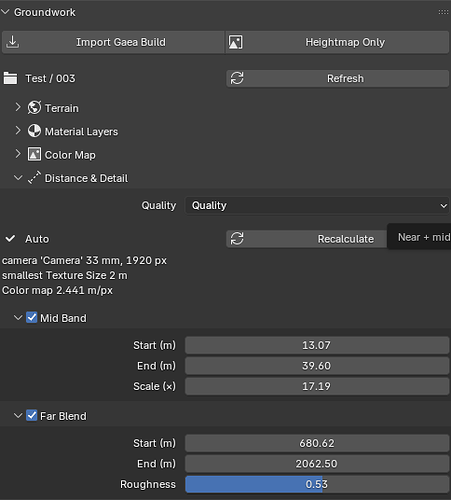The height and width of the screenshot is (500, 451).
Task: Click the Color Map section label
Action: coord(70,155)
